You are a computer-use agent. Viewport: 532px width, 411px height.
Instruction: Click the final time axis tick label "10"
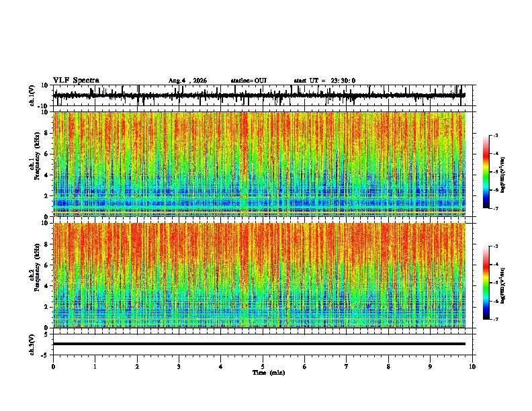[x=472, y=367]
